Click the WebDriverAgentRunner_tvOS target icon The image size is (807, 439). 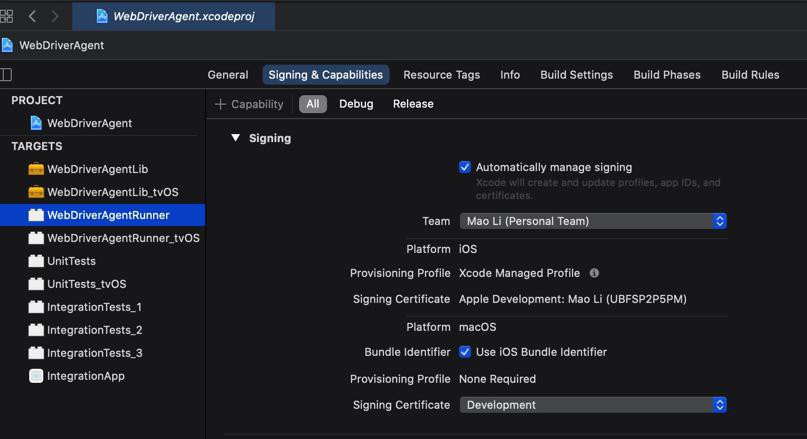point(36,238)
